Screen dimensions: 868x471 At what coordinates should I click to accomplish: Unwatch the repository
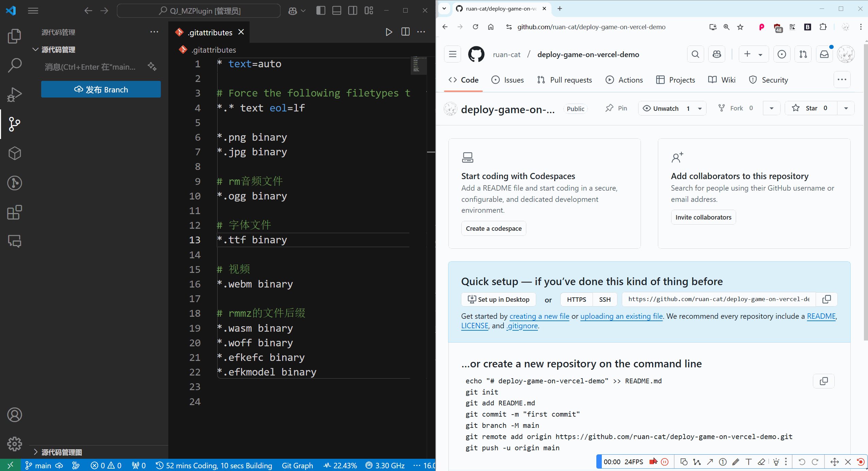665,108
